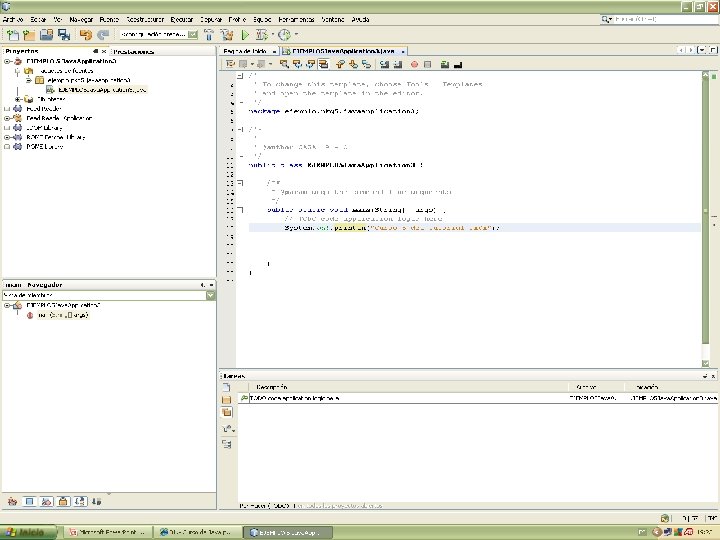Click the Descripción column header in Tareas
720x540 pixels.
click(x=273, y=386)
